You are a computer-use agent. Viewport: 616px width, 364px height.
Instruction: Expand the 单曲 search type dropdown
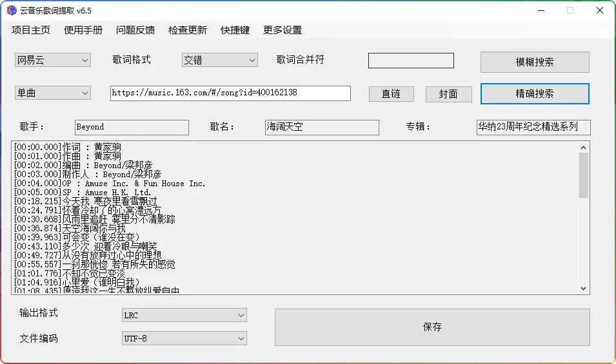[x=53, y=93]
